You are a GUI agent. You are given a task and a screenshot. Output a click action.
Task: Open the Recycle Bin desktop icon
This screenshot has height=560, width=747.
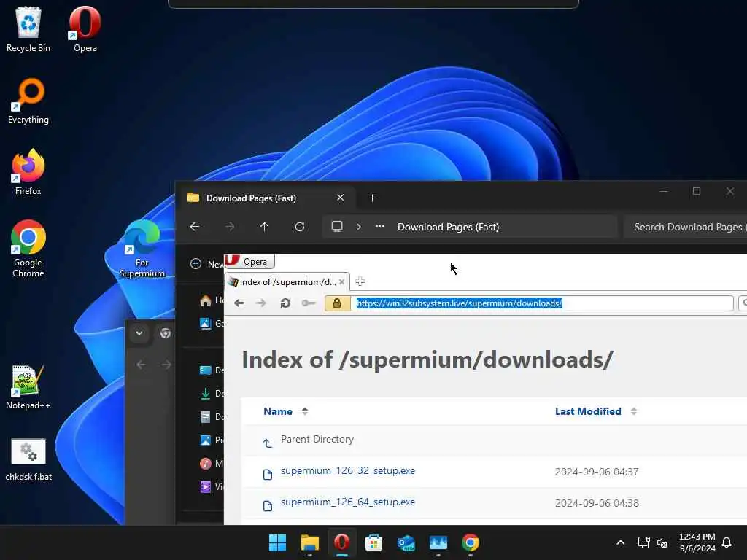coord(28,29)
